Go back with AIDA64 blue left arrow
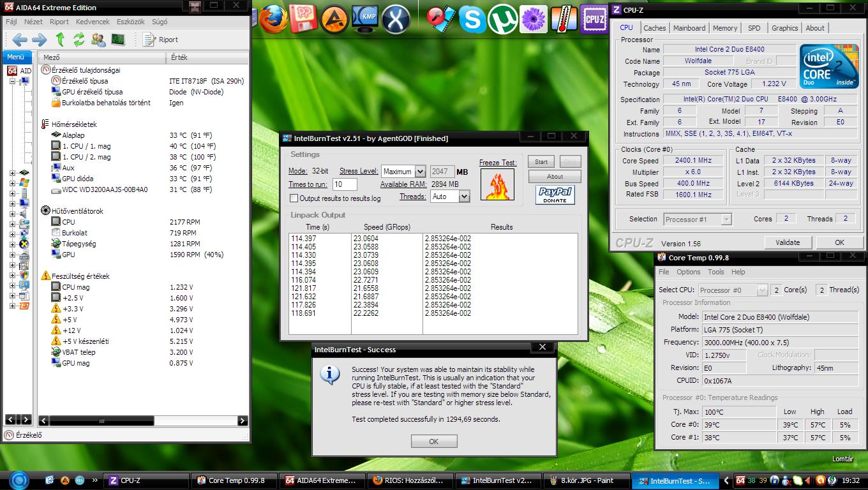This screenshot has height=490, width=868. tap(19, 40)
